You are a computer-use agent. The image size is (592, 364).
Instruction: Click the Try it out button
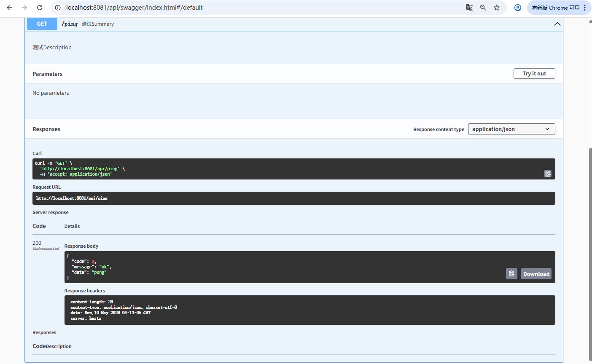tap(534, 73)
